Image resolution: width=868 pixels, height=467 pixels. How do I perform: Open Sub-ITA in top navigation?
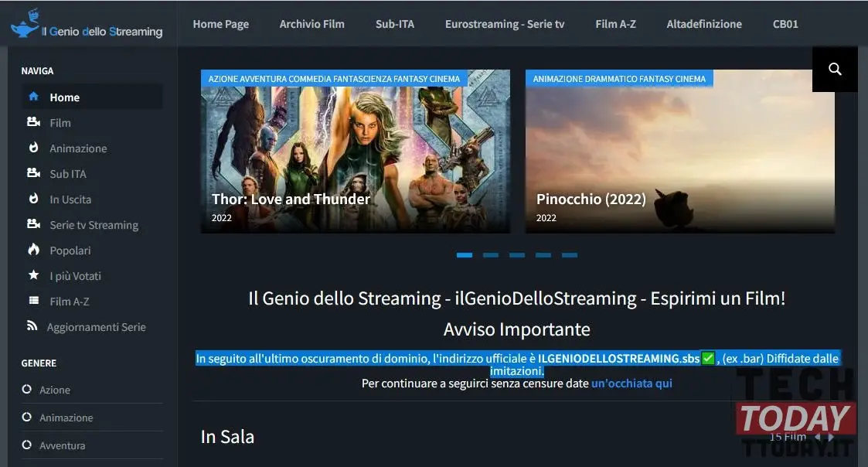(x=395, y=24)
